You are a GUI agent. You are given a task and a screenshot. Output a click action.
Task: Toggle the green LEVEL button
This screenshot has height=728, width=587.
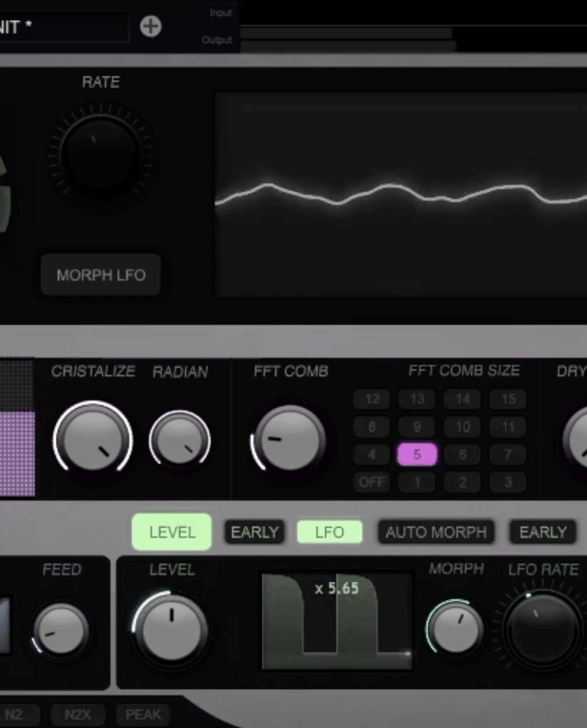(172, 532)
